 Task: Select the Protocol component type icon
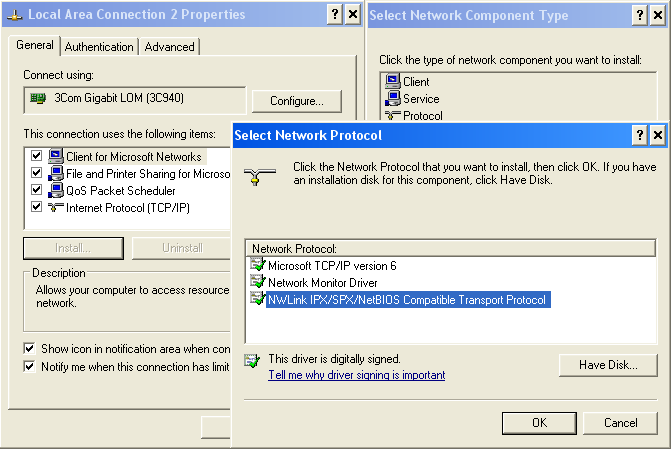coord(392,115)
